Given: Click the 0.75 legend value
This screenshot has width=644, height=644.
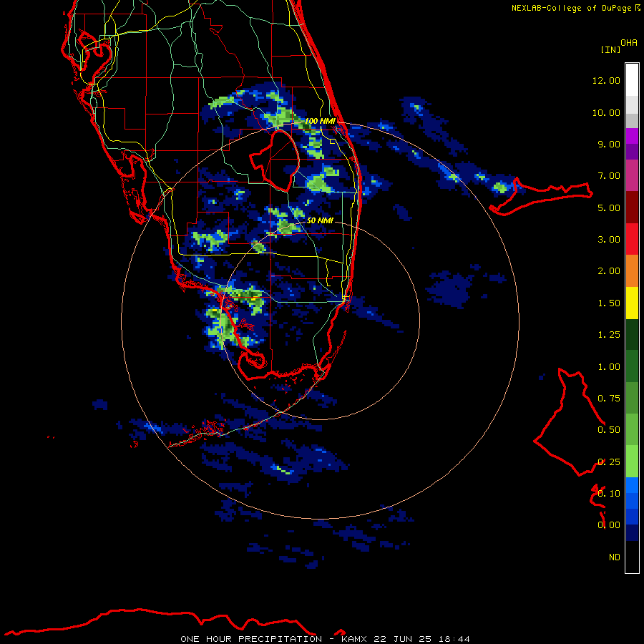Looking at the screenshot, I should tap(609, 399).
